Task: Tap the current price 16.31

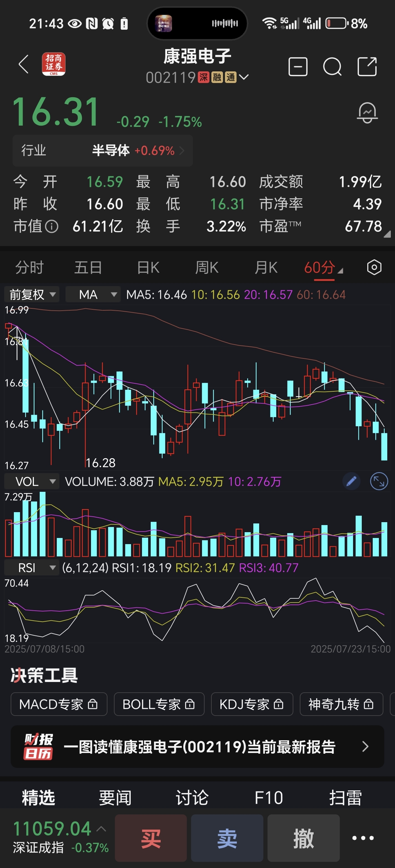Action: click(x=56, y=112)
